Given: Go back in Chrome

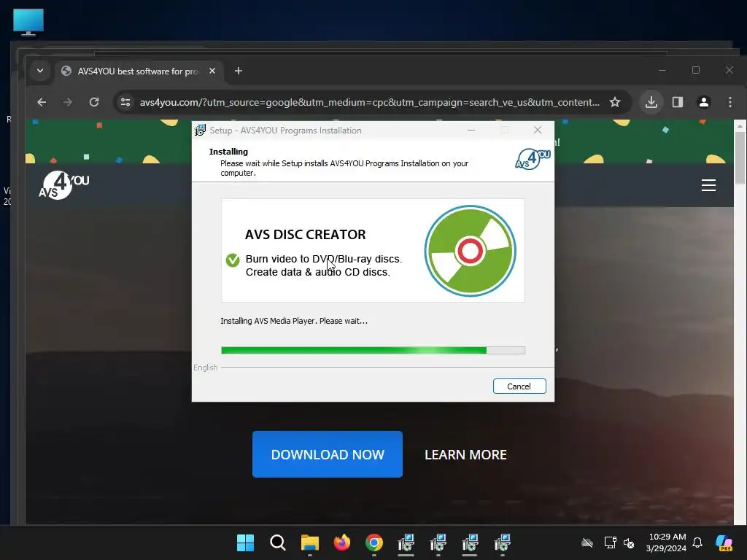Looking at the screenshot, I should (x=42, y=102).
